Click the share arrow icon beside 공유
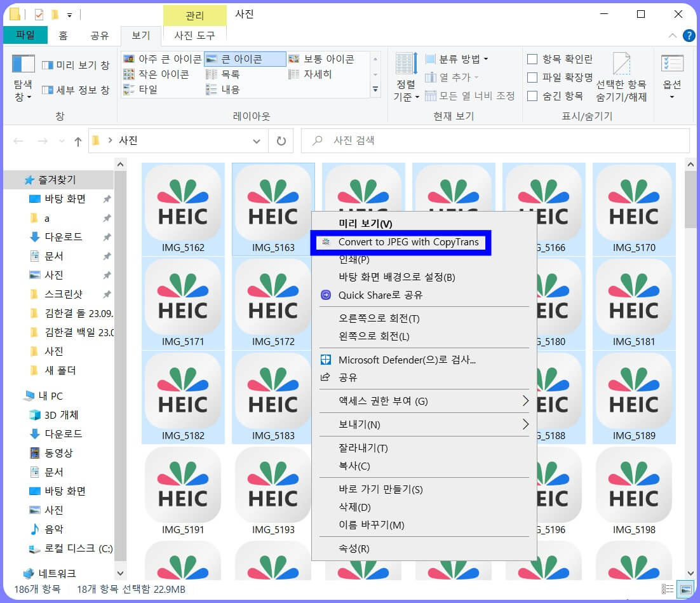Image resolution: width=700 pixels, height=603 pixels. pos(325,377)
